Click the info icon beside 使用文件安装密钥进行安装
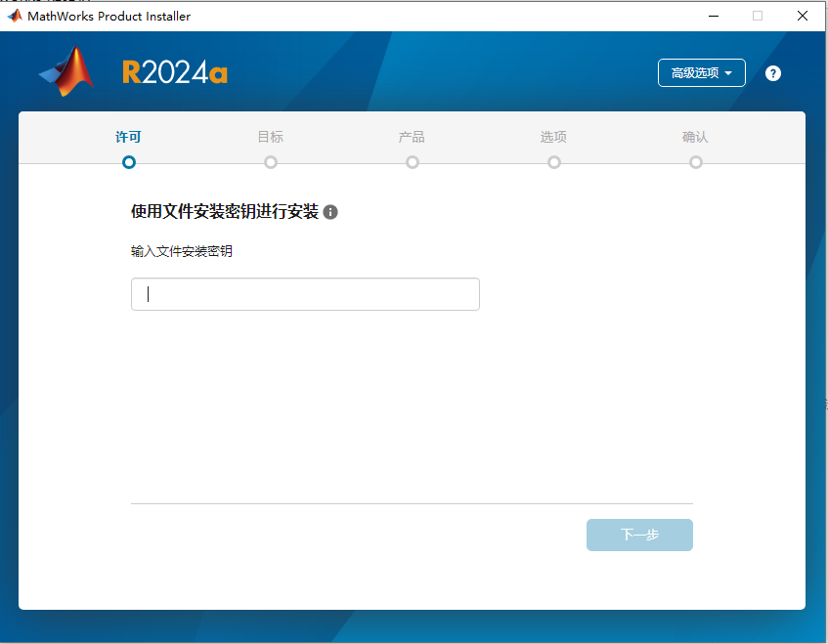The width and height of the screenshot is (828, 644). click(330, 212)
